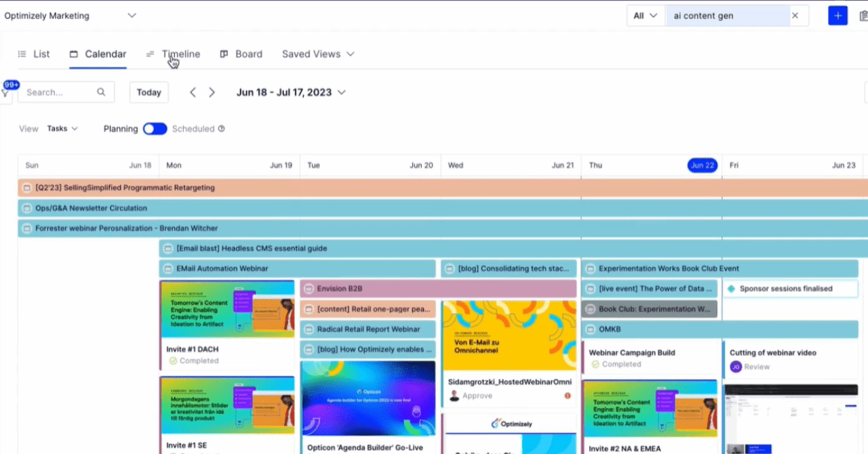Click the 'Approve' status on Sidamgrotzki card
The image size is (868, 454).
(477, 396)
